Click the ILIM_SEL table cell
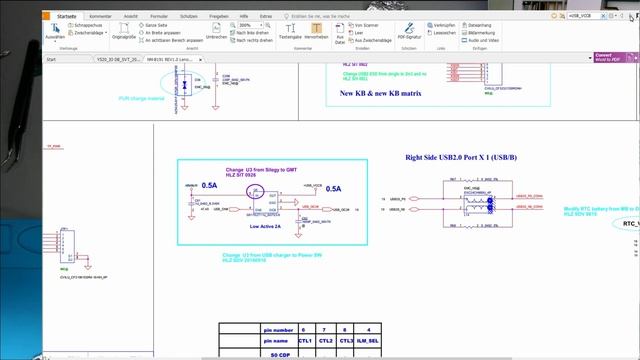Viewport: 640px width, 360px height. click(367, 341)
